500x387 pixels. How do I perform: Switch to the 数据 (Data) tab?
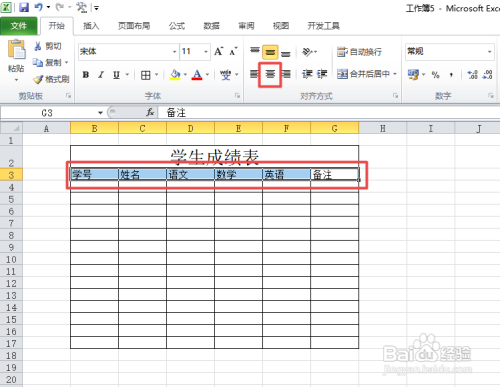click(x=211, y=26)
